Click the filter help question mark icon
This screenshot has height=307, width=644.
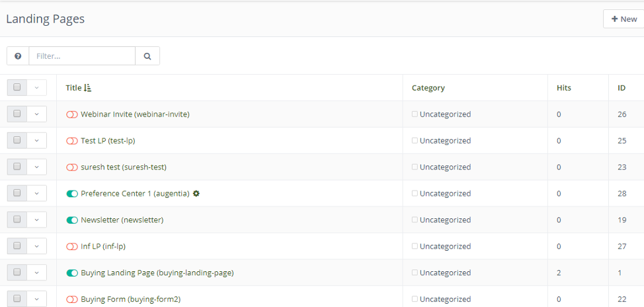coord(18,56)
